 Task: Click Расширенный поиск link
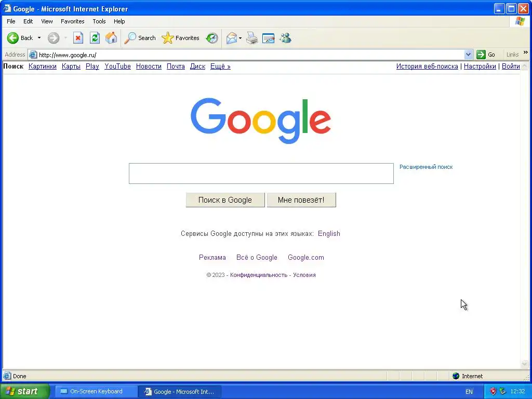tap(426, 167)
